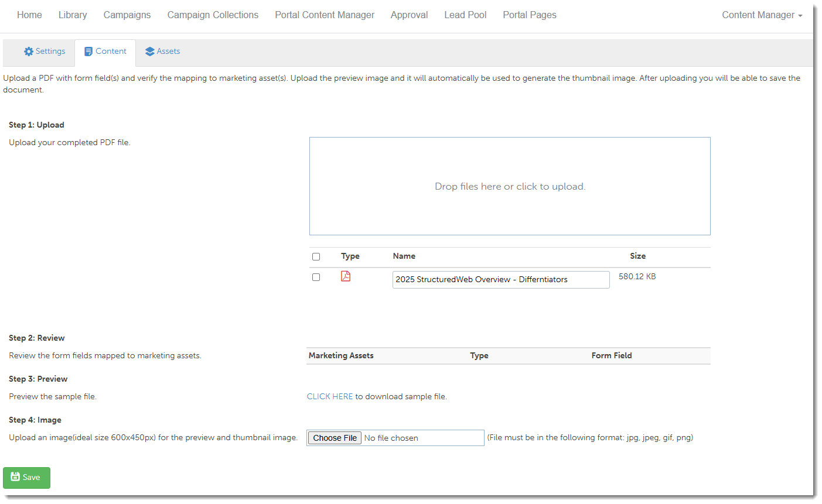Screen dimensions: 822x504
Task: Open the Campaigns menu item
Action: click(x=127, y=15)
